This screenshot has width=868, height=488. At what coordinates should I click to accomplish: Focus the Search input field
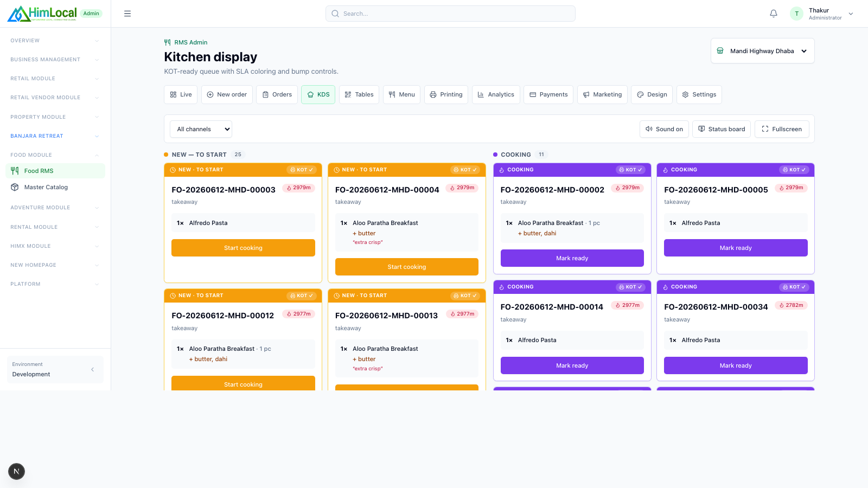pos(450,14)
